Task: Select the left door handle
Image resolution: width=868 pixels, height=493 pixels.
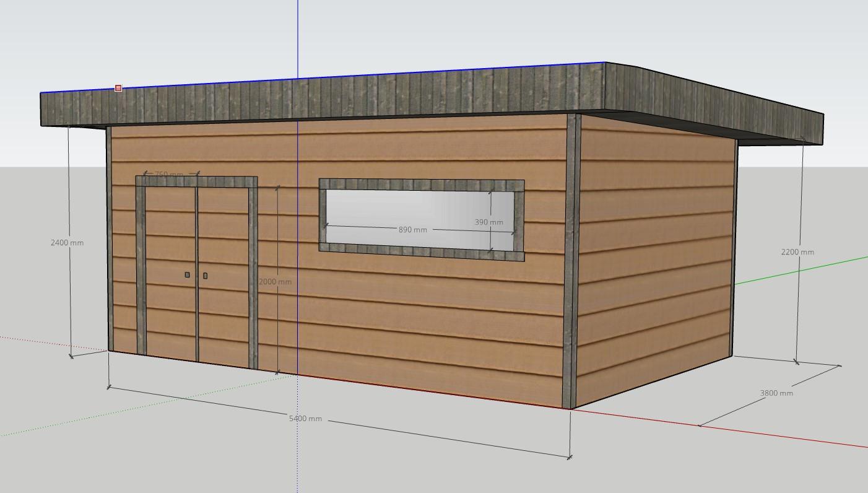Action: coord(187,274)
